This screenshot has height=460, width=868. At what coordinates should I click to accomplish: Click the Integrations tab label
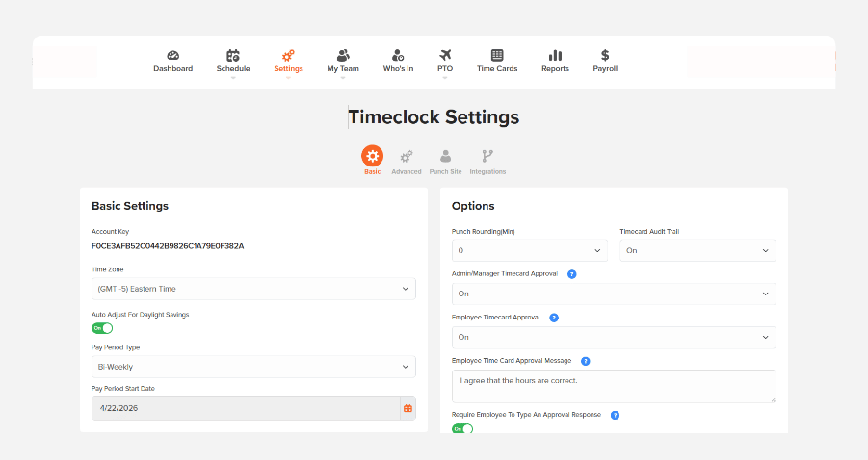pyautogui.click(x=487, y=172)
